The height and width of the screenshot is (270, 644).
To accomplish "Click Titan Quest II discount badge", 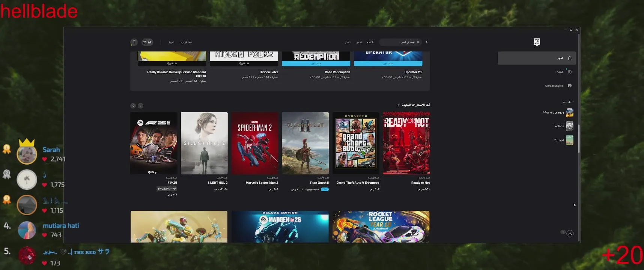I will tap(325, 189).
